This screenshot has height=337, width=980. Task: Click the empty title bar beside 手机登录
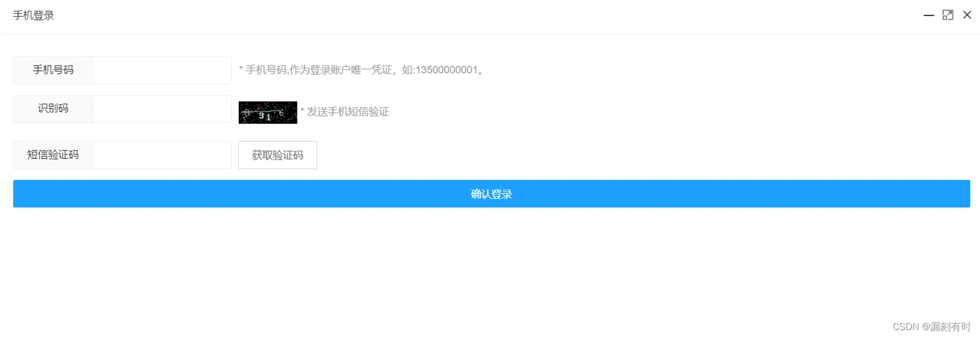click(x=490, y=15)
